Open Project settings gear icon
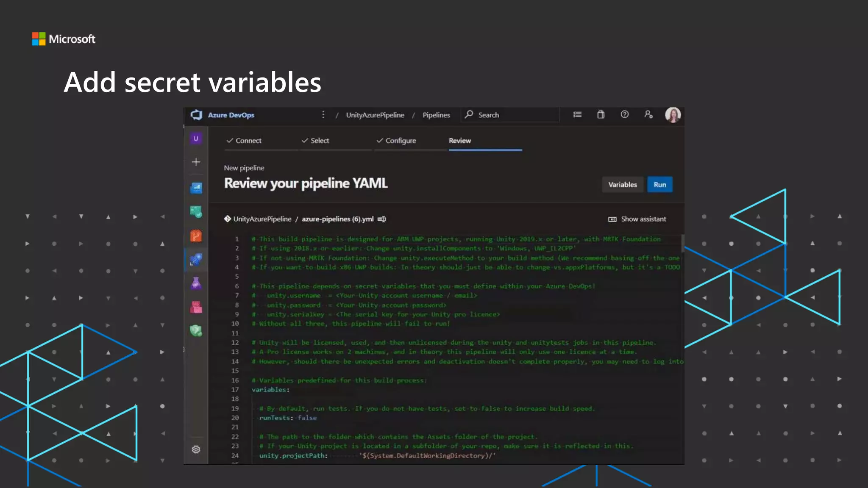Screen dimensions: 868x488 coord(196,449)
